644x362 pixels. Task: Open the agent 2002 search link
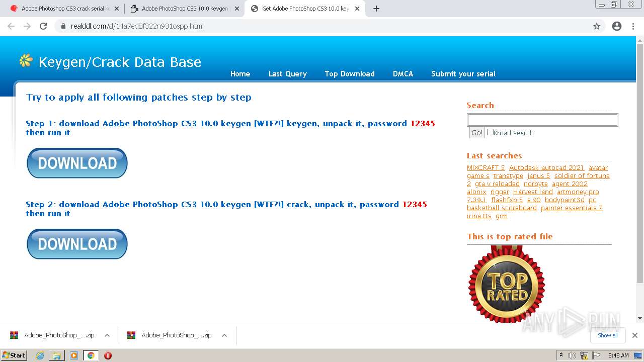click(x=570, y=184)
